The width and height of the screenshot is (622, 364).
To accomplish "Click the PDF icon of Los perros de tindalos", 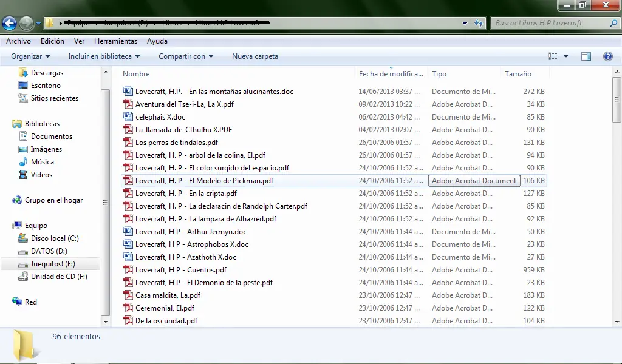I will point(128,142).
